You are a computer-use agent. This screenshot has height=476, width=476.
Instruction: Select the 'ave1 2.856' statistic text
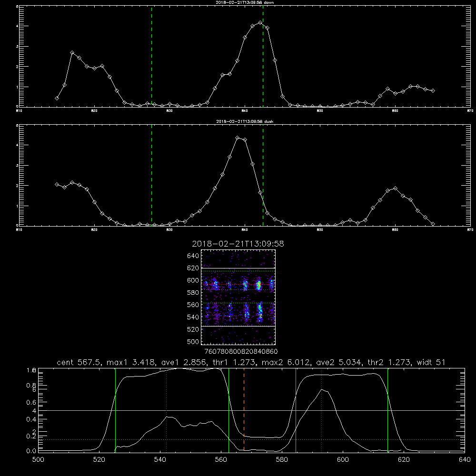186,362
